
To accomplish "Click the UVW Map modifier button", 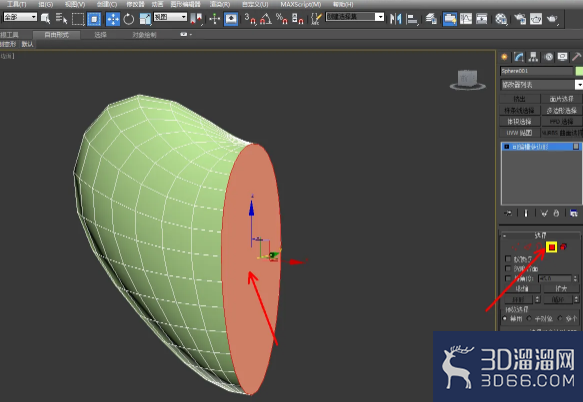I will click(519, 133).
